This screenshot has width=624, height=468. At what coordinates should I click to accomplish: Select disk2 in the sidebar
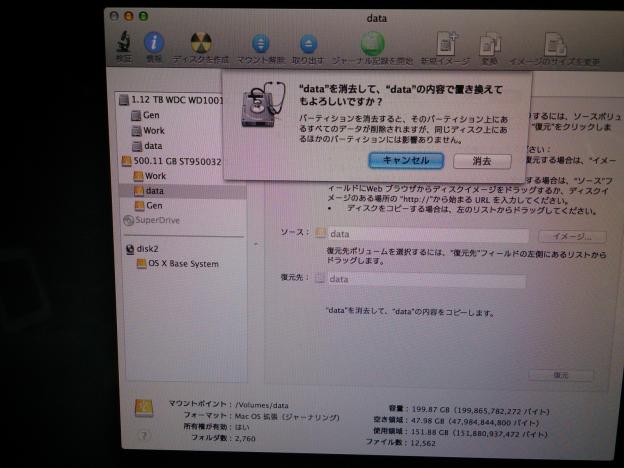coord(142,249)
